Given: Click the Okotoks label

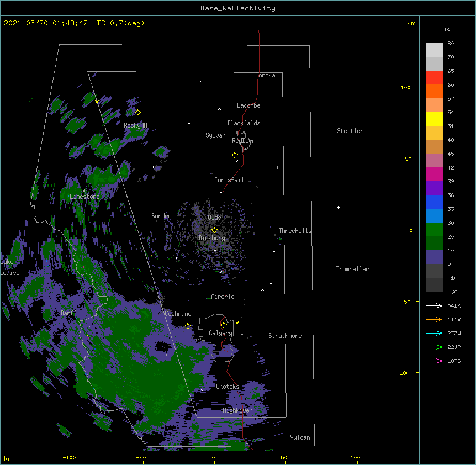Looking at the screenshot, I should (228, 387).
